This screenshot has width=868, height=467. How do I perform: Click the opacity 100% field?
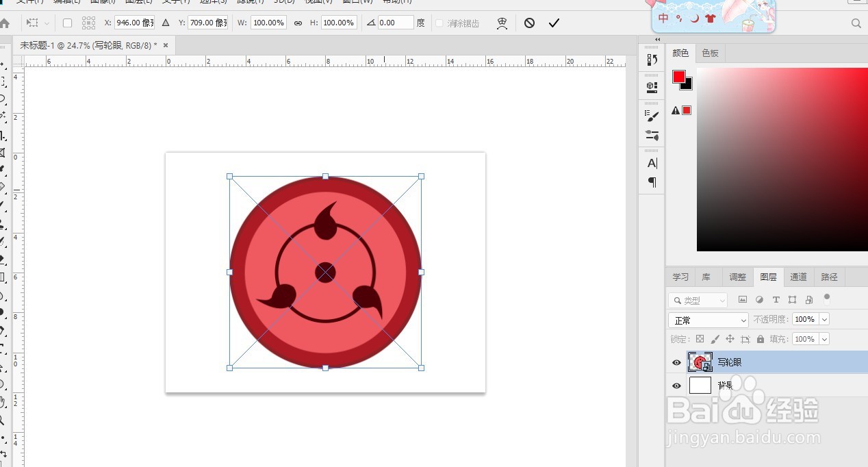coord(805,319)
